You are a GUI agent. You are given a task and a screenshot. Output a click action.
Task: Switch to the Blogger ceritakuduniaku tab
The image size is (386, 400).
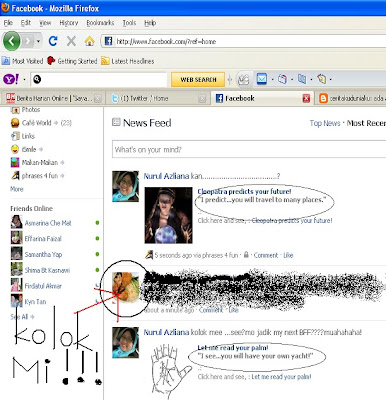coord(351,98)
